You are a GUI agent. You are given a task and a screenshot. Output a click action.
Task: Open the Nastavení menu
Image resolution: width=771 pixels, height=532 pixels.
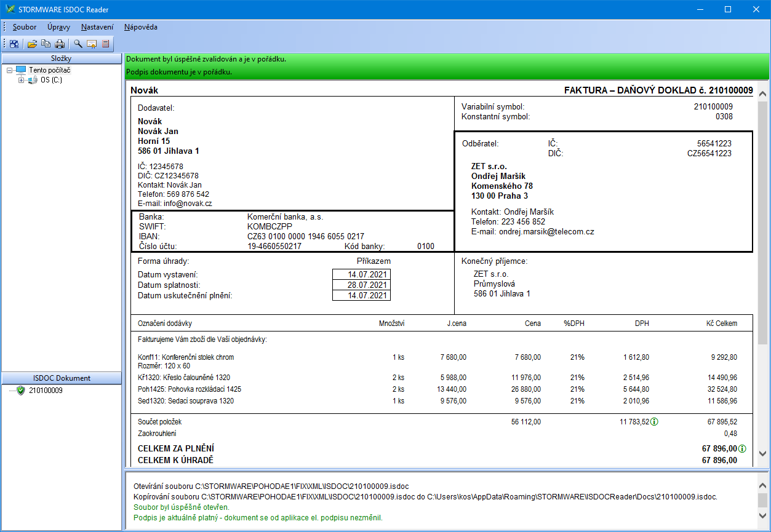pos(97,27)
